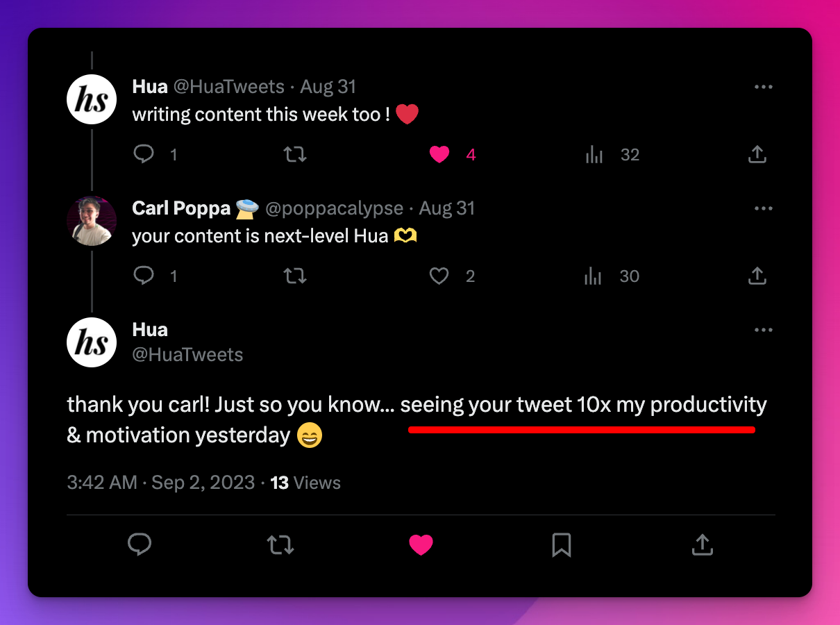Screen dimensions: 840x625
Task: Bookmark the main "thank you carl" tweet
Action: (561, 545)
